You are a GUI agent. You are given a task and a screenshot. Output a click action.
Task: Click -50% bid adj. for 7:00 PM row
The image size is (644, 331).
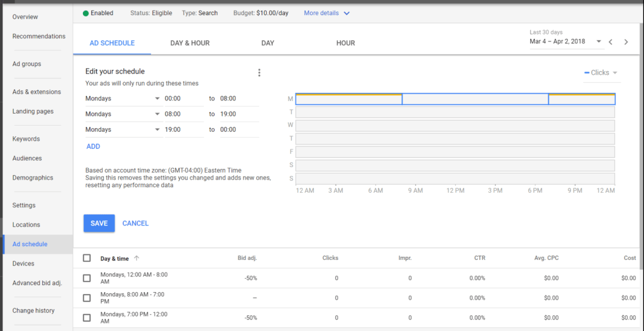[x=250, y=317]
